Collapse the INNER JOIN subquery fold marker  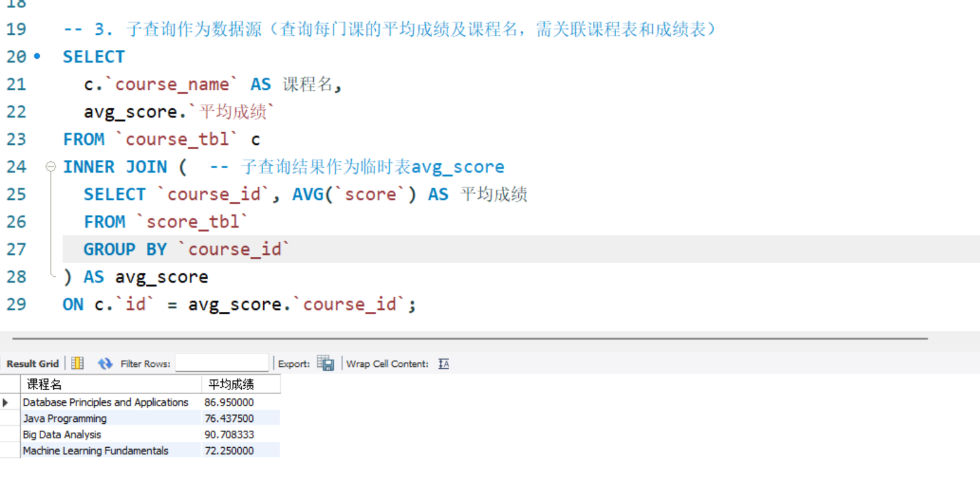[x=51, y=167]
